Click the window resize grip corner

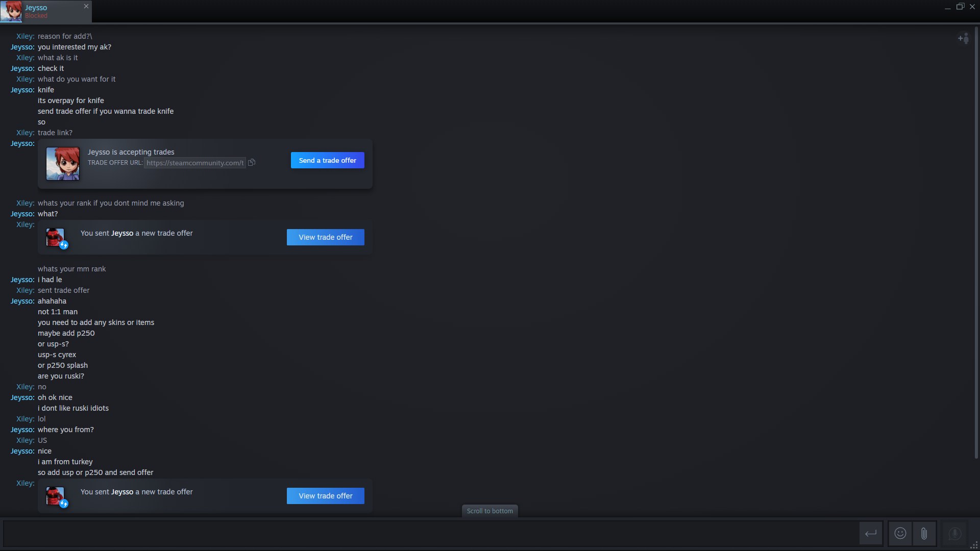(x=974, y=545)
